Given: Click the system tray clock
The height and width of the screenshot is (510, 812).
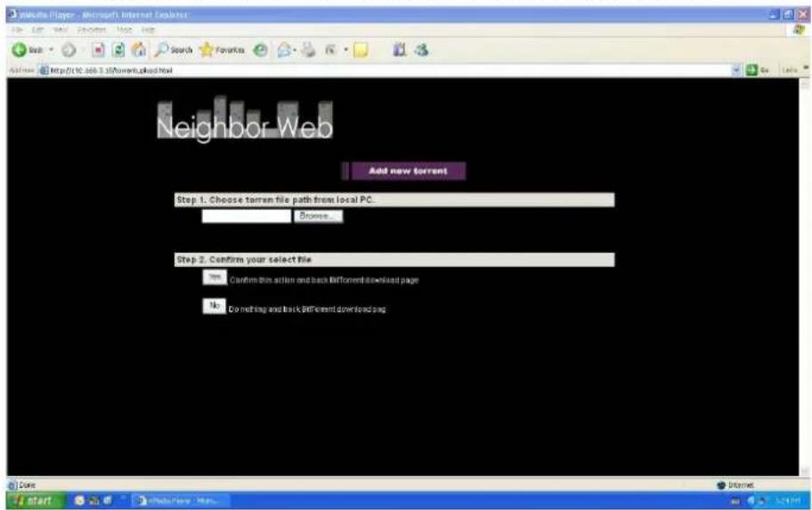Looking at the screenshot, I should point(786,501).
